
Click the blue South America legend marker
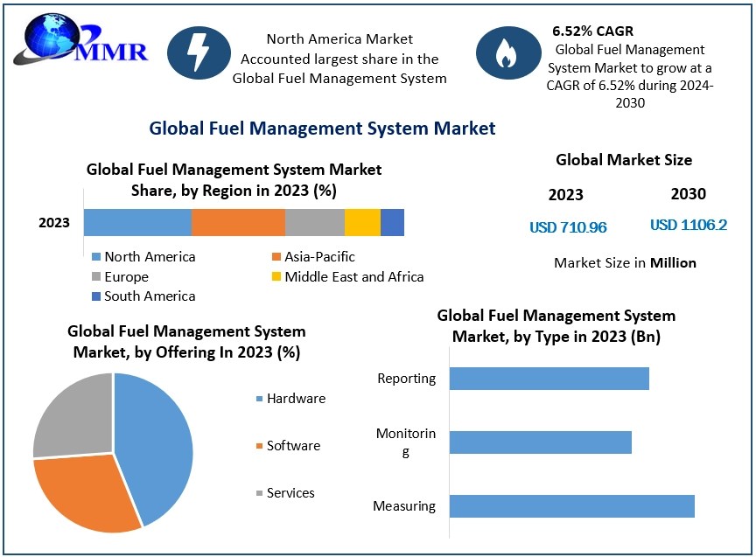[x=98, y=296]
